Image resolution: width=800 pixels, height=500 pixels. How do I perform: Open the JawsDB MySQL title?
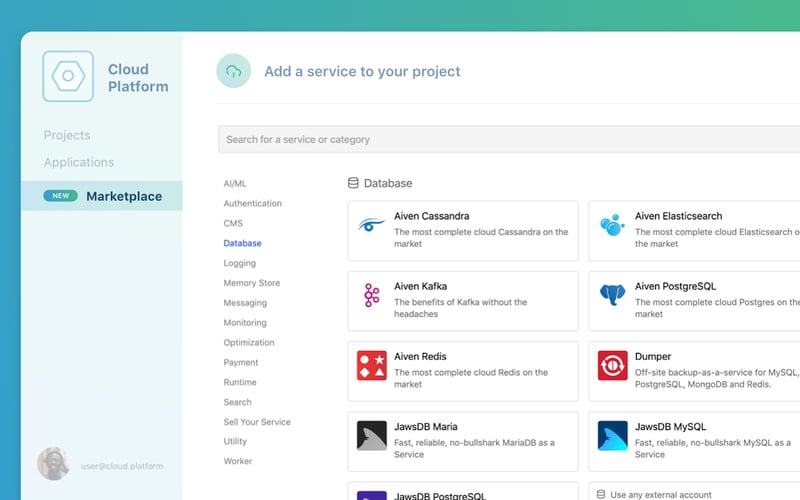coord(670,427)
